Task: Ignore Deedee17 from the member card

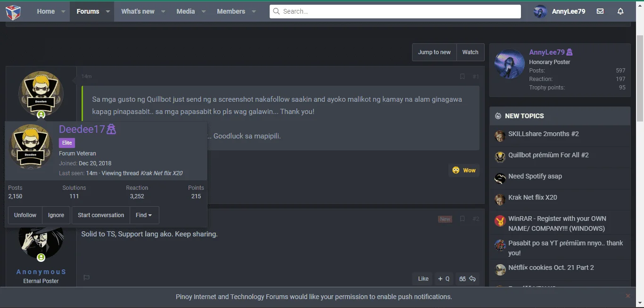Action: click(56, 215)
